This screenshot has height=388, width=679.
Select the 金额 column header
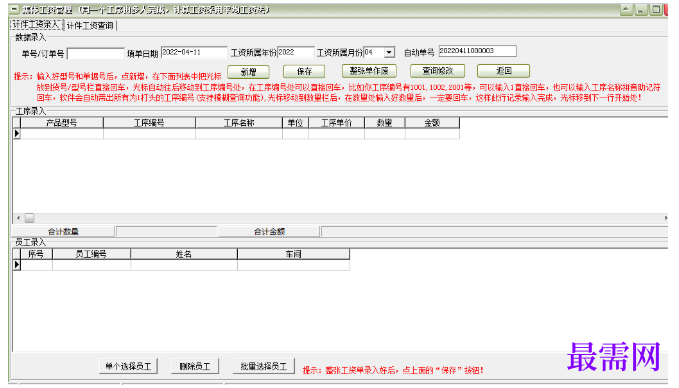tap(432, 123)
